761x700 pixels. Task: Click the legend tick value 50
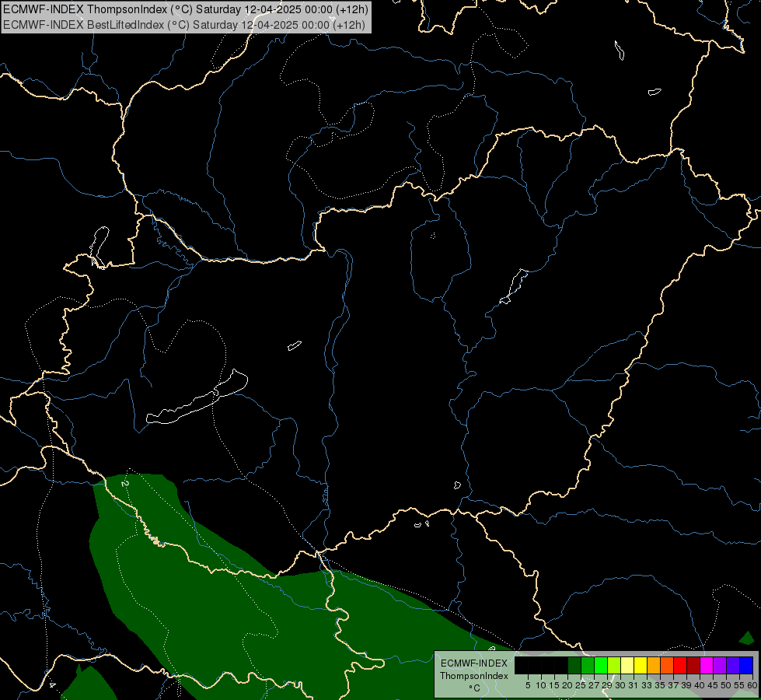(726, 685)
